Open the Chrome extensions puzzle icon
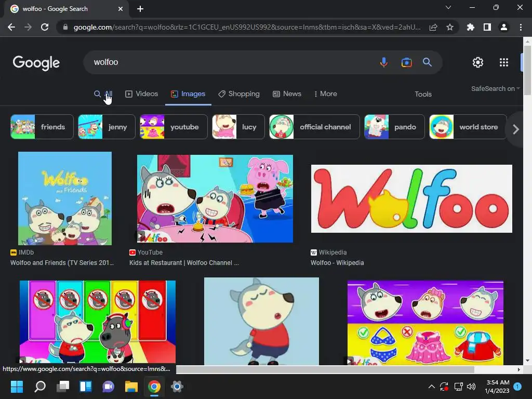 [x=471, y=27]
